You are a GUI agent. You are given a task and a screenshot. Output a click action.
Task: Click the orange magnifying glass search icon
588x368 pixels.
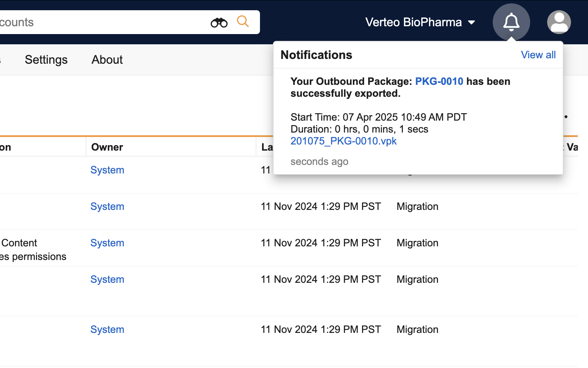pyautogui.click(x=243, y=21)
